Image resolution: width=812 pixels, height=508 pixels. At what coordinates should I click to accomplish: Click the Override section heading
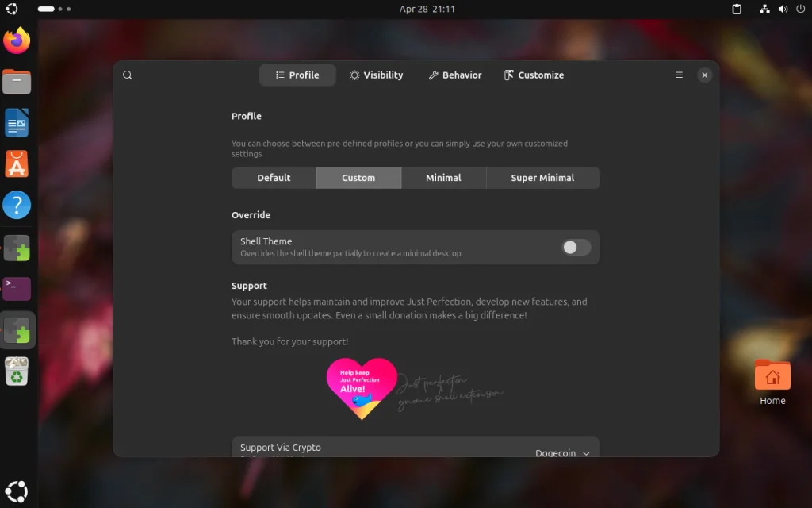coord(251,215)
